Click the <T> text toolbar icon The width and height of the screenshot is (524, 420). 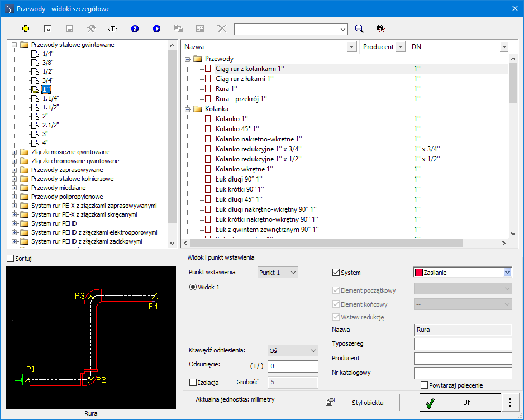tap(113, 28)
